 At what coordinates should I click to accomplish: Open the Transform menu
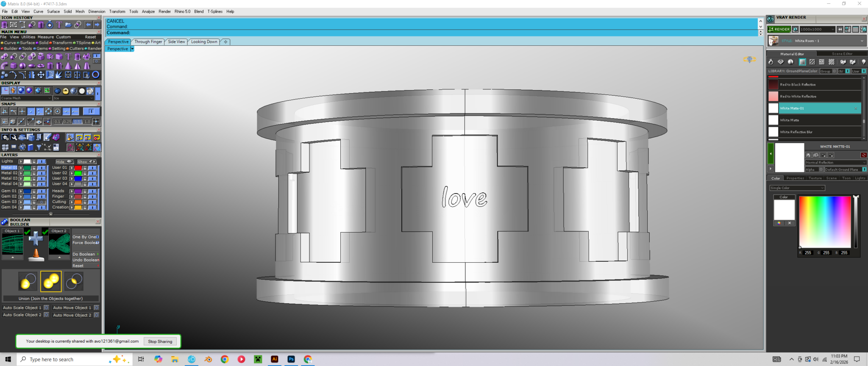point(117,11)
